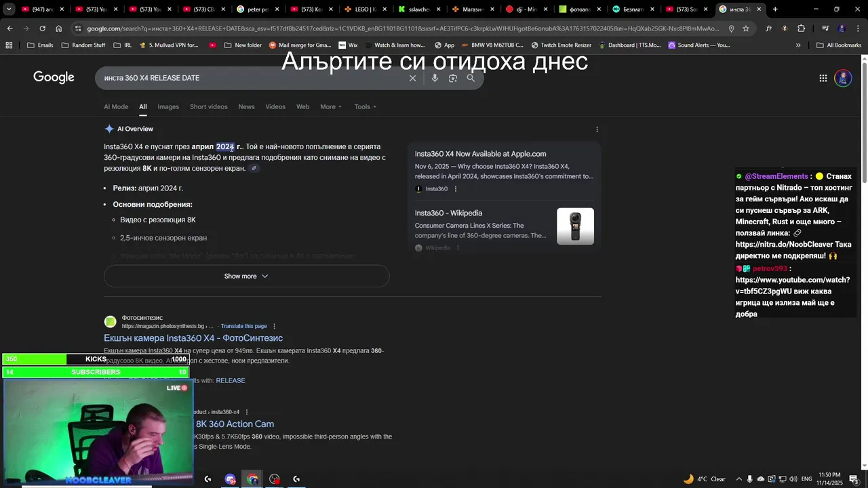Open the Google apps grid
Image resolution: width=868 pixels, height=488 pixels.
823,78
